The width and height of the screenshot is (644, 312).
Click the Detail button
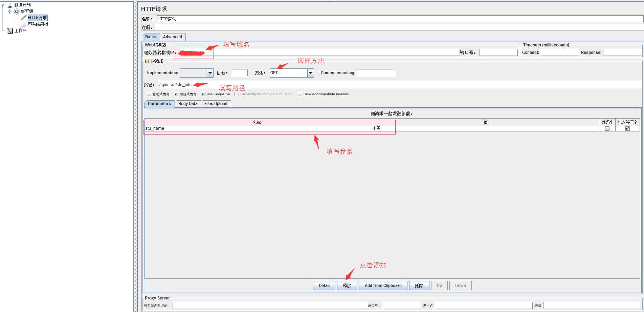point(324,286)
